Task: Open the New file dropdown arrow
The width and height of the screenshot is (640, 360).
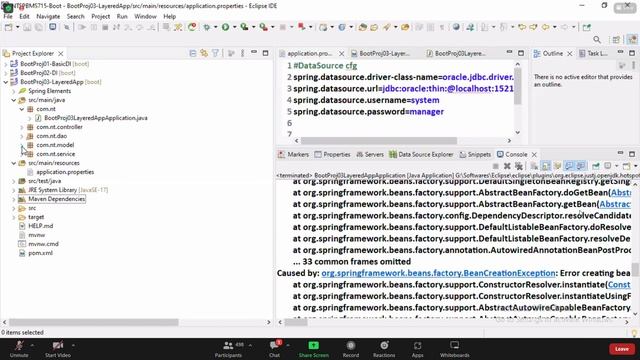Action: [17, 27]
